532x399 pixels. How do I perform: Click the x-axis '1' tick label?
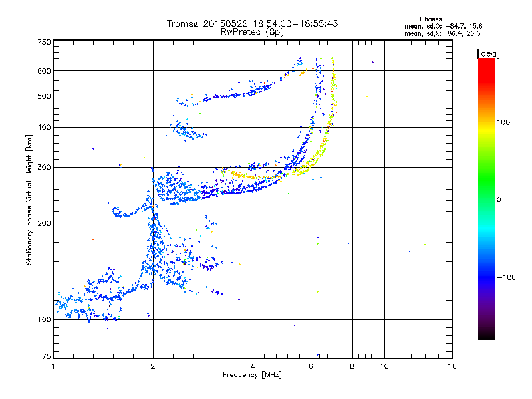pos(53,366)
